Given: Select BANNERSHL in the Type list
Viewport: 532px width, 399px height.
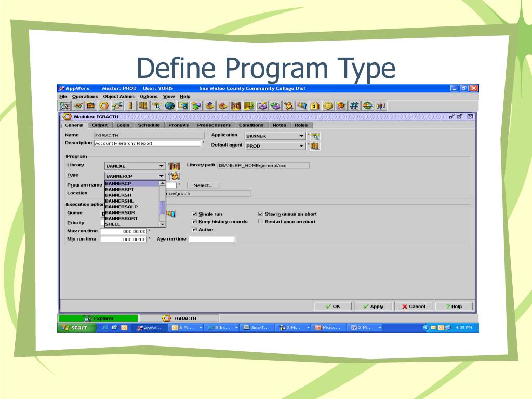Looking at the screenshot, I should click(132, 201).
